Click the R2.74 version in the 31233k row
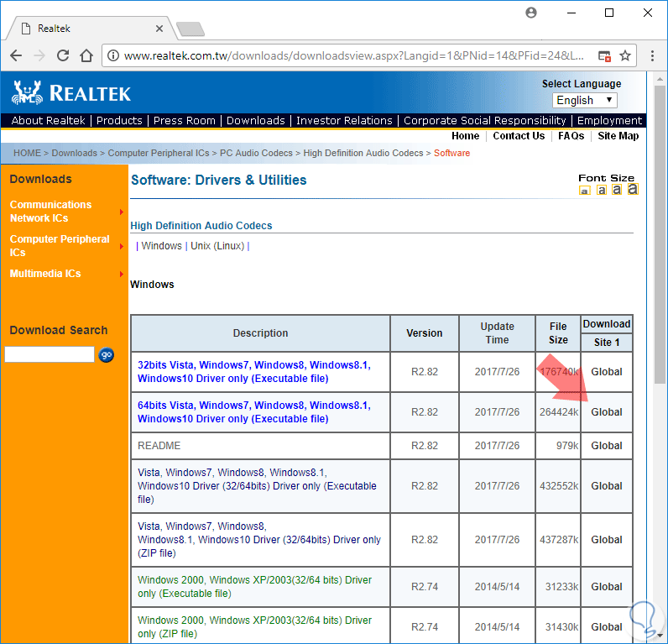Screen dimensions: 668x644 tap(425, 587)
